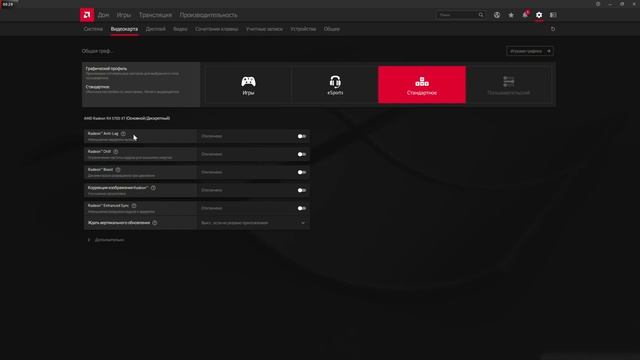Switch to the Дисплей tab
The image size is (640, 360).
pos(156,29)
